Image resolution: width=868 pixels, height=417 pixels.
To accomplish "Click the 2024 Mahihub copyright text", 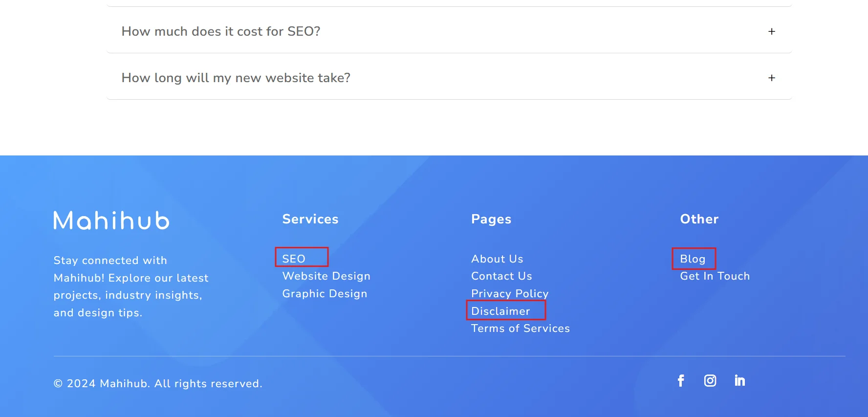I will click(x=158, y=384).
